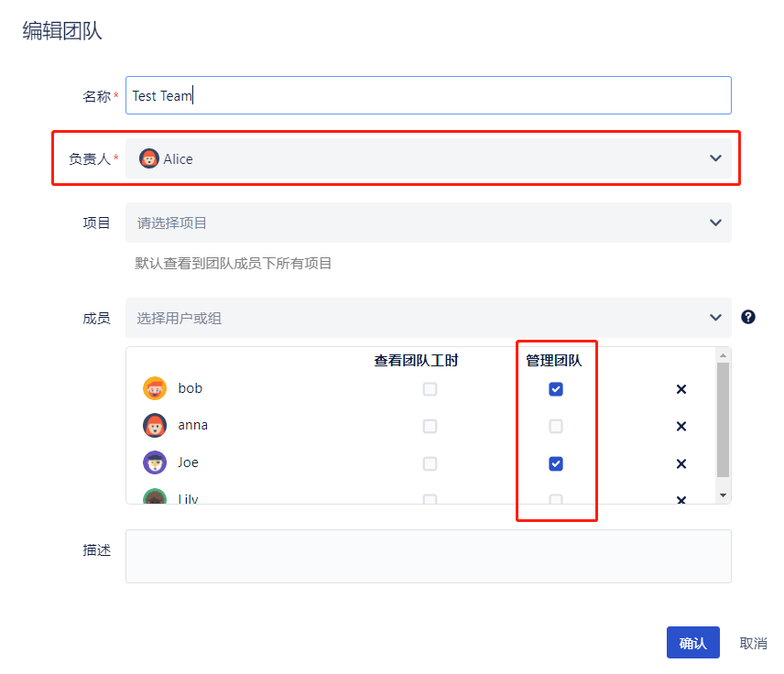The image size is (784, 674).
Task: Uncheck manage team for Joe
Action: (556, 463)
